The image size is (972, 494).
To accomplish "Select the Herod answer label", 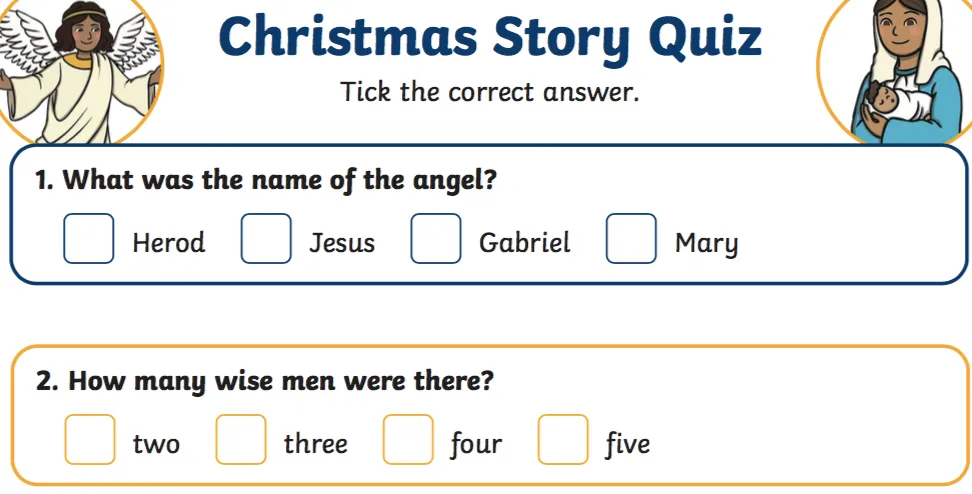I will tap(168, 243).
